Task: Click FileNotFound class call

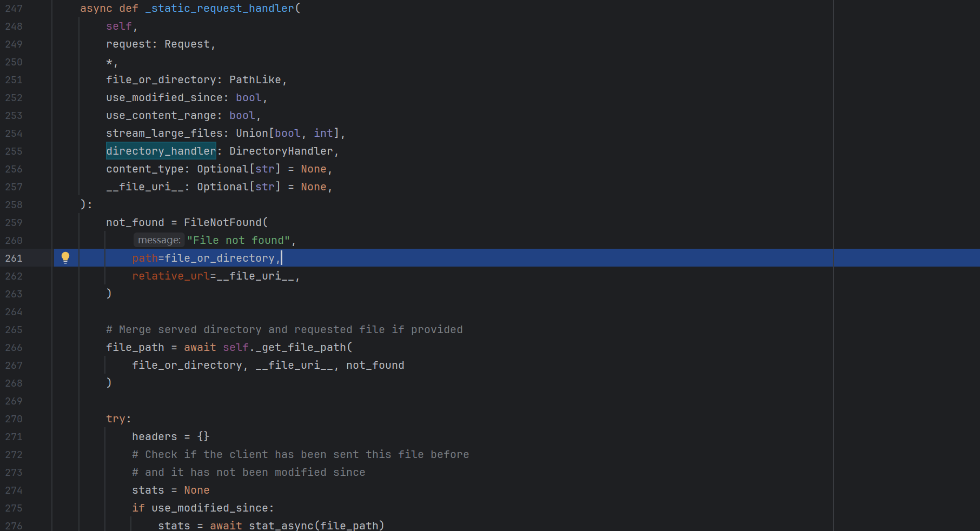Action: (223, 222)
